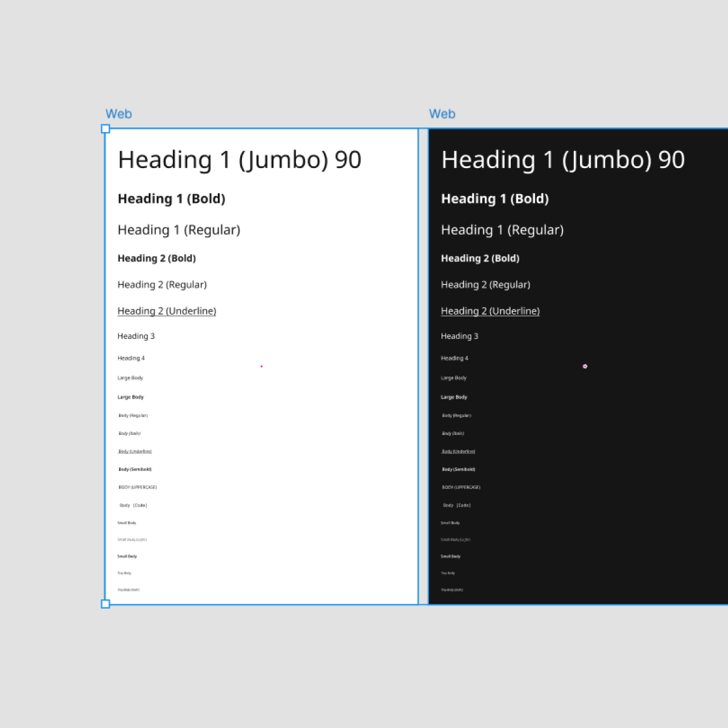The width and height of the screenshot is (728, 728).
Task: Click the regular-weight Large Body in white frame
Action: (130, 378)
